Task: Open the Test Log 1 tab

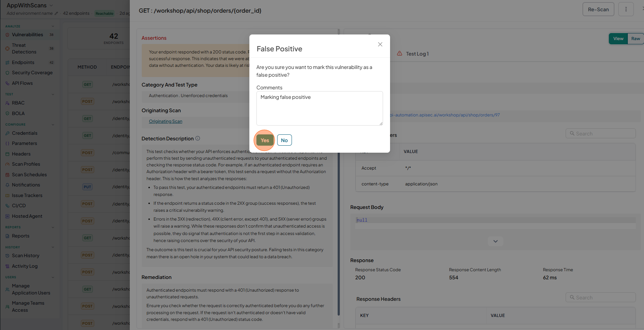Action: tap(413, 54)
